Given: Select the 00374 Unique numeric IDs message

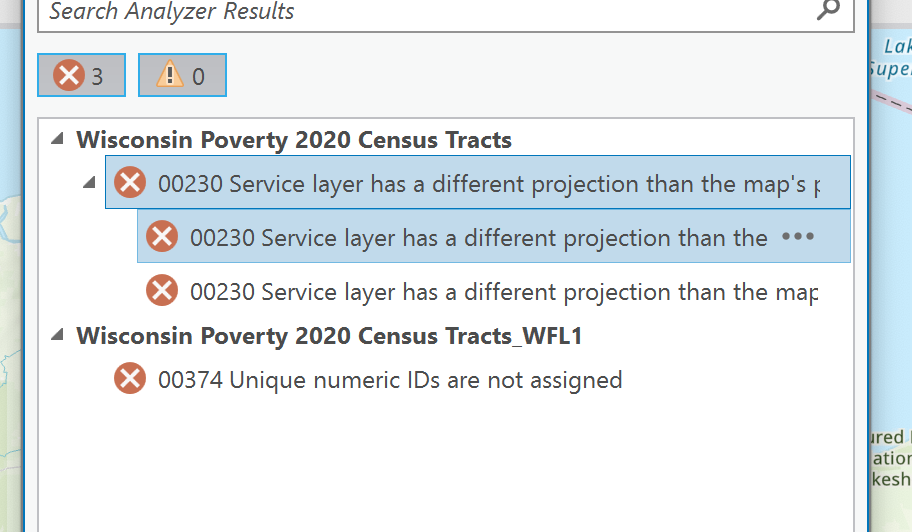Looking at the screenshot, I should click(x=390, y=380).
